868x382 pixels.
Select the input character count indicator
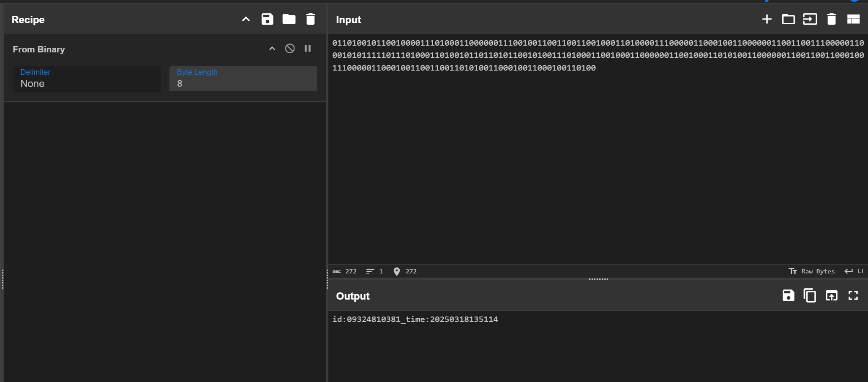pos(345,271)
